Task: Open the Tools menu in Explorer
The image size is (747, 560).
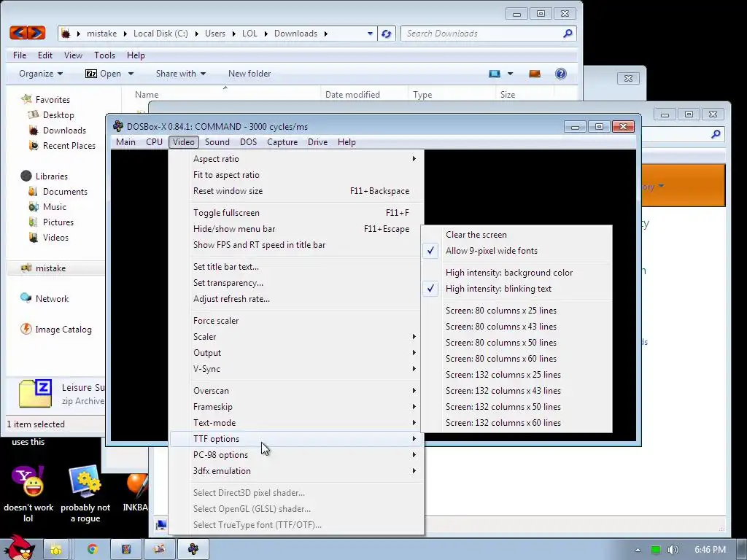Action: click(x=104, y=55)
